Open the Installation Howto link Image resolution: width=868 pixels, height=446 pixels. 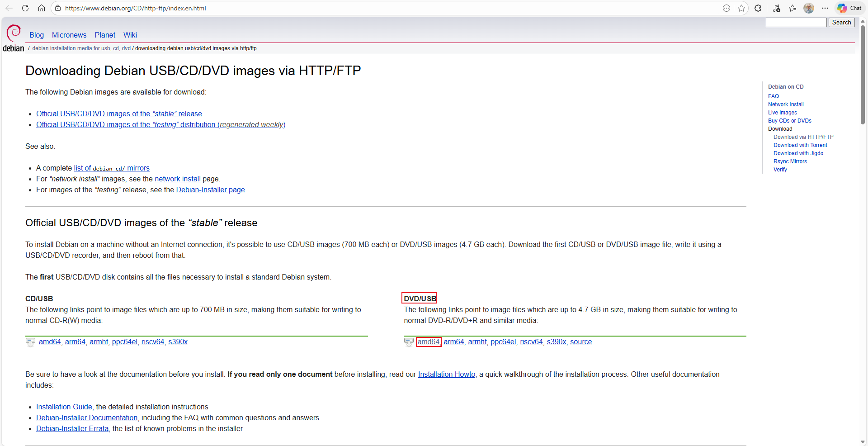[446, 374]
